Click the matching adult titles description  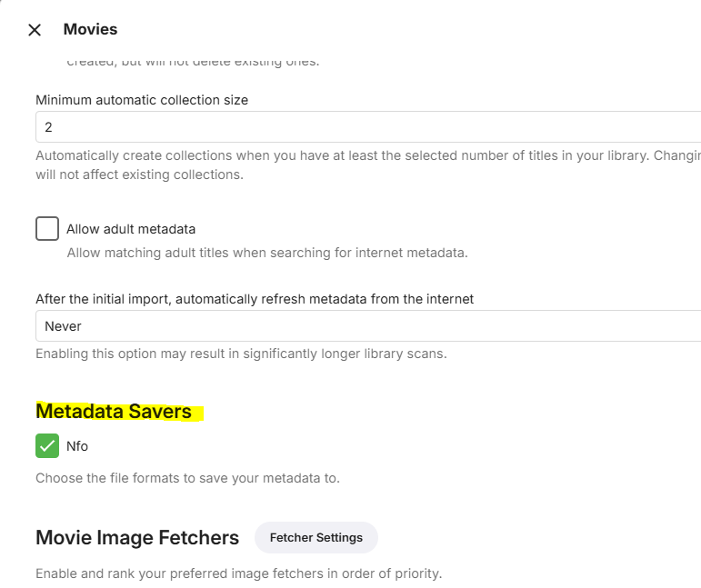(x=267, y=253)
